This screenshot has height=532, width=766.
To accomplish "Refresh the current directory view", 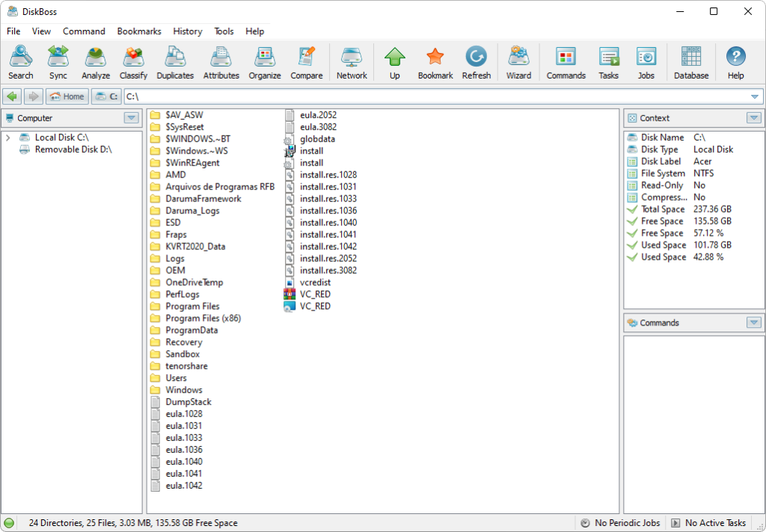I will 476,62.
